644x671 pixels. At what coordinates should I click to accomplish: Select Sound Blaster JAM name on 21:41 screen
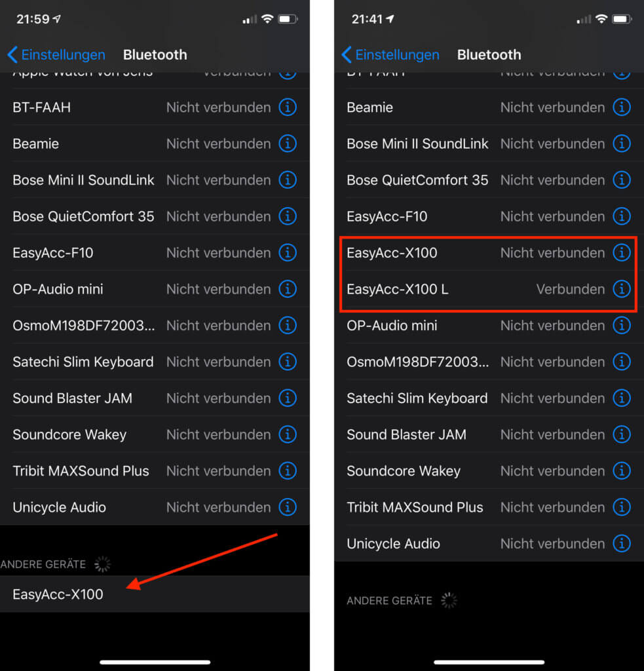[x=406, y=435]
